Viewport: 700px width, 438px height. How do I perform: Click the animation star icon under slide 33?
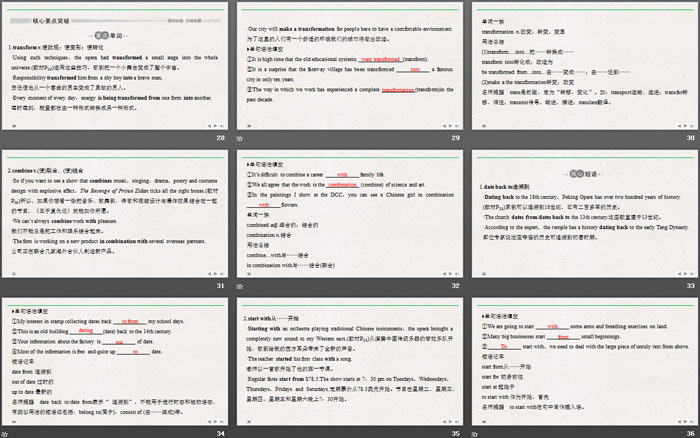click(x=475, y=286)
